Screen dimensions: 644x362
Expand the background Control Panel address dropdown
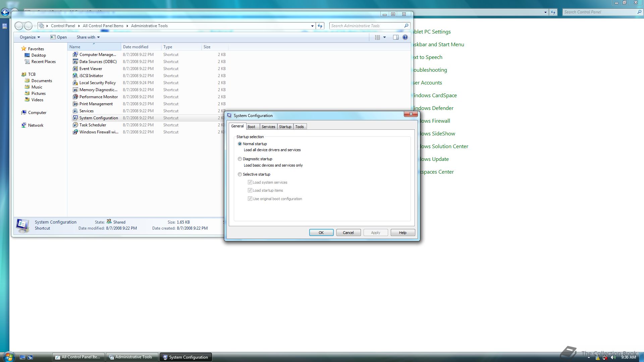[x=545, y=12]
